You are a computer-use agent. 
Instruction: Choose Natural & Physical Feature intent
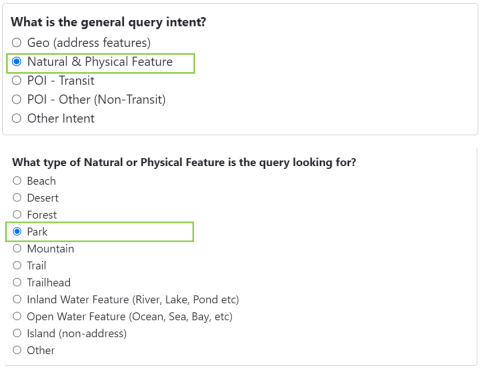[x=17, y=62]
